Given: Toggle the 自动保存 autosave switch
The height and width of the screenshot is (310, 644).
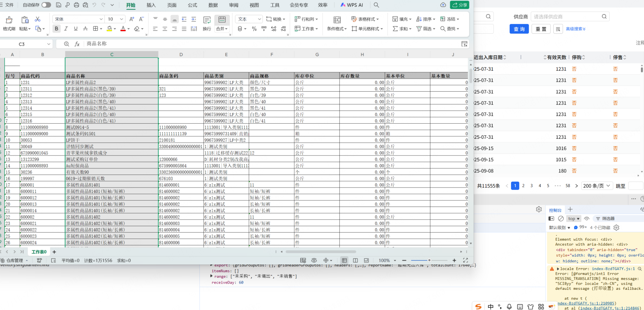Looking at the screenshot, I should click(x=46, y=5).
